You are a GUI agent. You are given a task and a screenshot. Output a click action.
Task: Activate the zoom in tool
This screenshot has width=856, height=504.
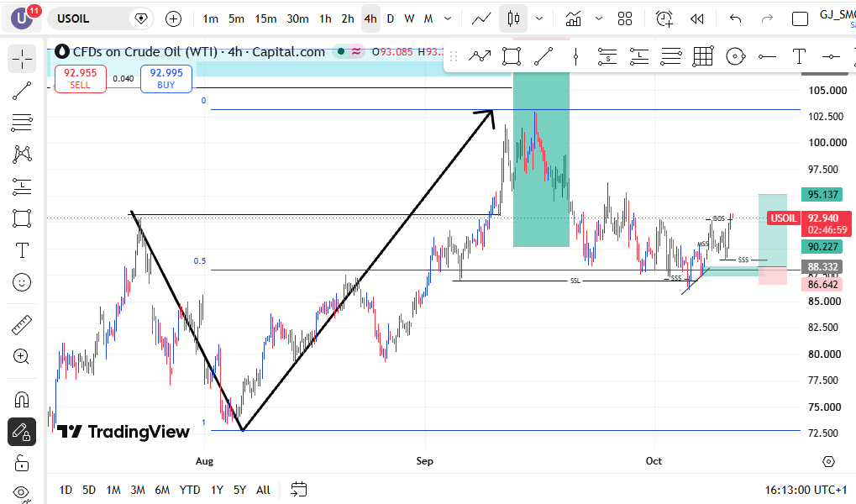(22, 357)
